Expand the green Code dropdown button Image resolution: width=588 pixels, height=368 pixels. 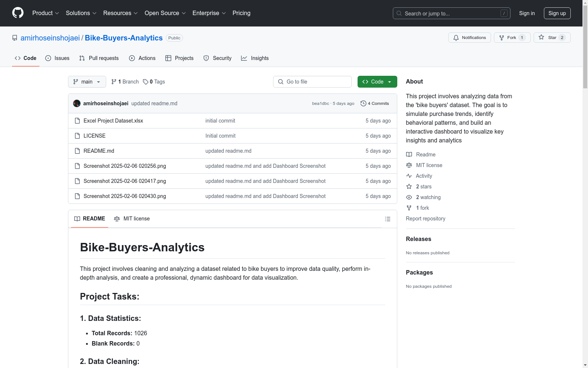(377, 82)
